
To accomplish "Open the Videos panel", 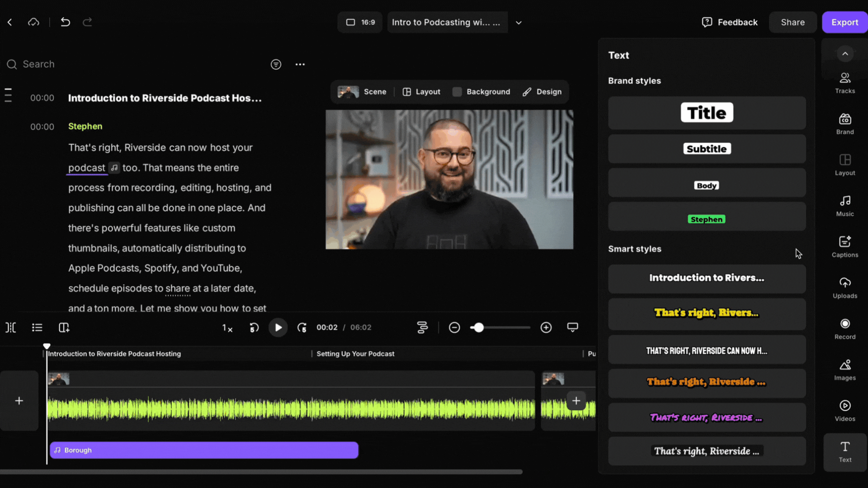I will (845, 411).
